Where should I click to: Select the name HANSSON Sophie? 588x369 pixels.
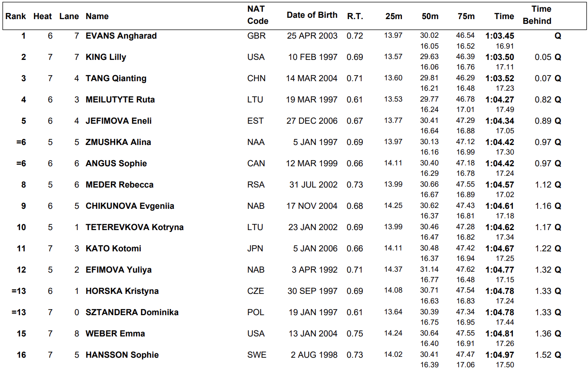[122, 355]
